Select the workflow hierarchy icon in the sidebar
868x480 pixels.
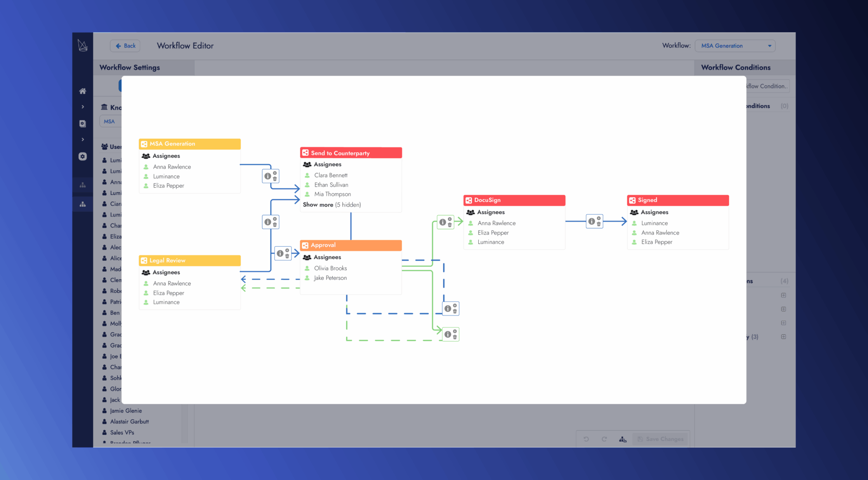click(x=83, y=204)
